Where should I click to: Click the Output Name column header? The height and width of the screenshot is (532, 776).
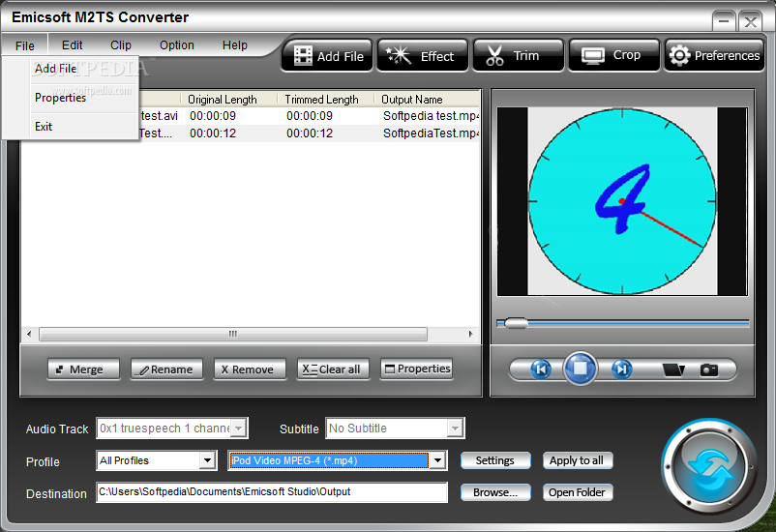point(427,99)
